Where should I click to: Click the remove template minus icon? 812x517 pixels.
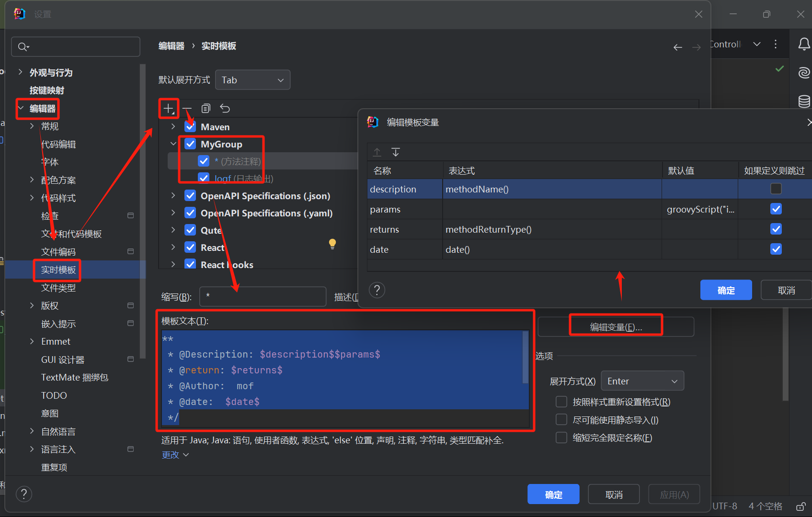tap(187, 109)
